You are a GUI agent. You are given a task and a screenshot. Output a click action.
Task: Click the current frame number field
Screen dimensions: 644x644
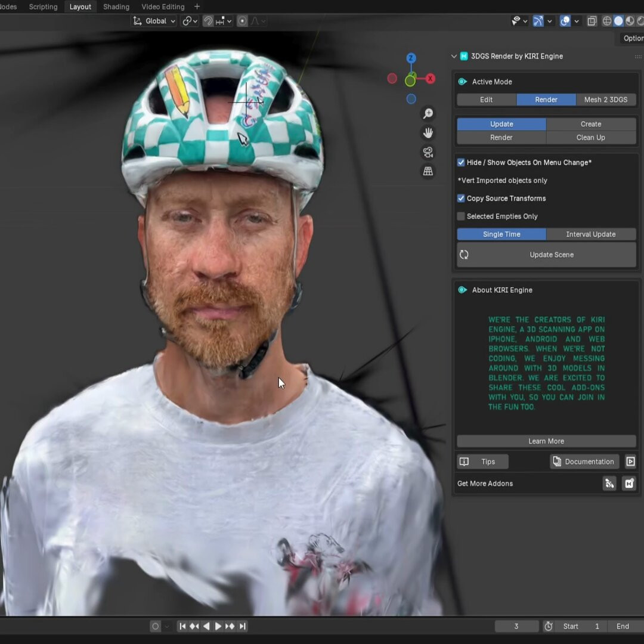(x=516, y=626)
